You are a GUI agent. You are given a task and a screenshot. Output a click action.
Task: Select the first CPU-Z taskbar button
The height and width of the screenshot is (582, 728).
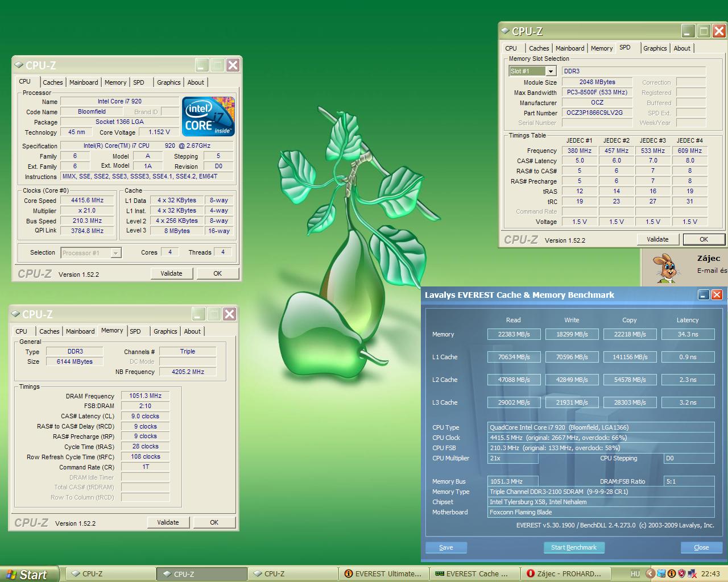(x=111, y=574)
